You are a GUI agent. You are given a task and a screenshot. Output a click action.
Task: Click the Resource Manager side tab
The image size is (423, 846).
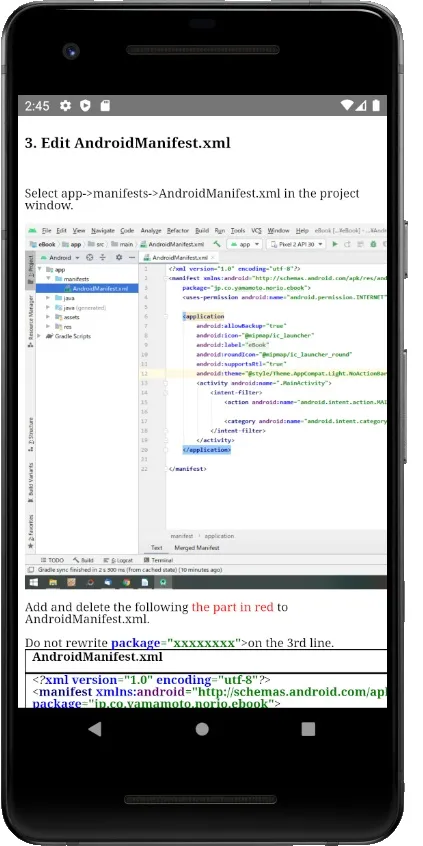coord(31,320)
